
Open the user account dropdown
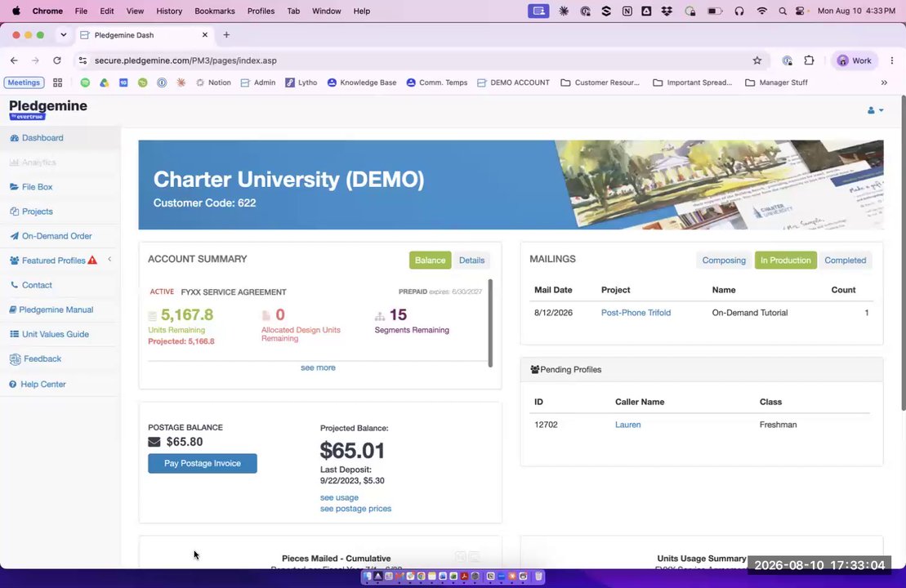(x=875, y=110)
